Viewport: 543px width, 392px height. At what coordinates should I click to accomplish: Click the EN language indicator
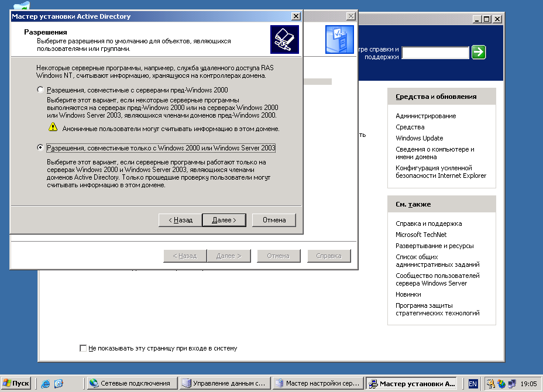pos(473,384)
